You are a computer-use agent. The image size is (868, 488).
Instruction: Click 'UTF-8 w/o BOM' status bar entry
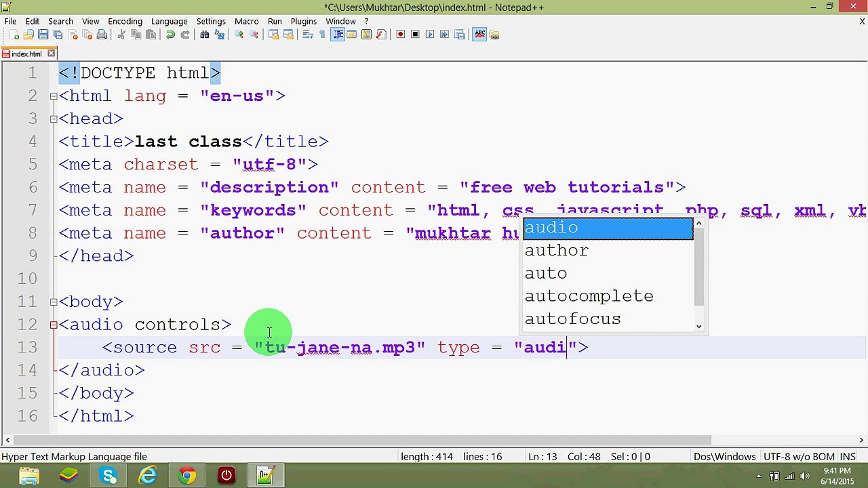click(x=799, y=457)
